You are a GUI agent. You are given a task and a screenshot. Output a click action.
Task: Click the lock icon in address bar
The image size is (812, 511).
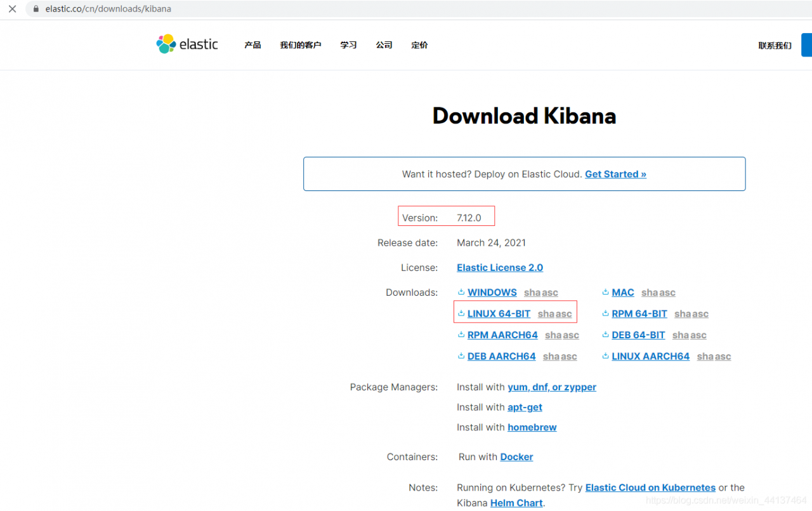(x=36, y=9)
